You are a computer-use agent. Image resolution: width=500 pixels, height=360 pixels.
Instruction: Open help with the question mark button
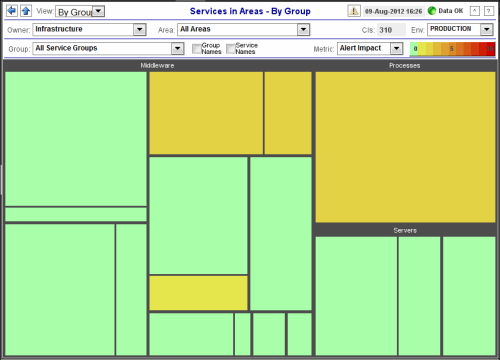click(489, 11)
